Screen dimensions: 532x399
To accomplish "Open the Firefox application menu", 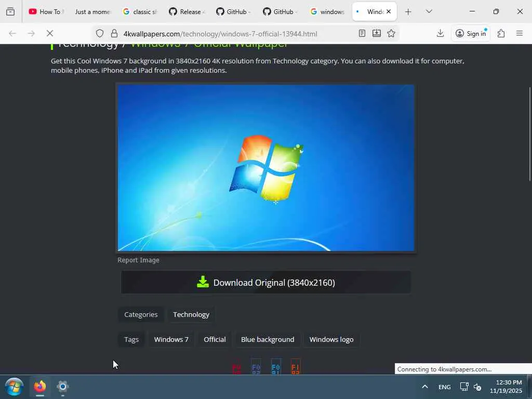I will point(520,33).
